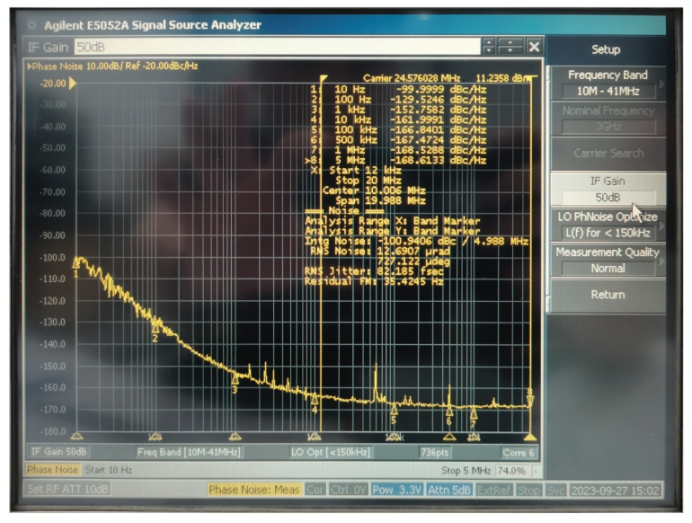This screenshot has width=692, height=523.
Task: Close the IF Gain entry bar
Action: click(x=534, y=47)
